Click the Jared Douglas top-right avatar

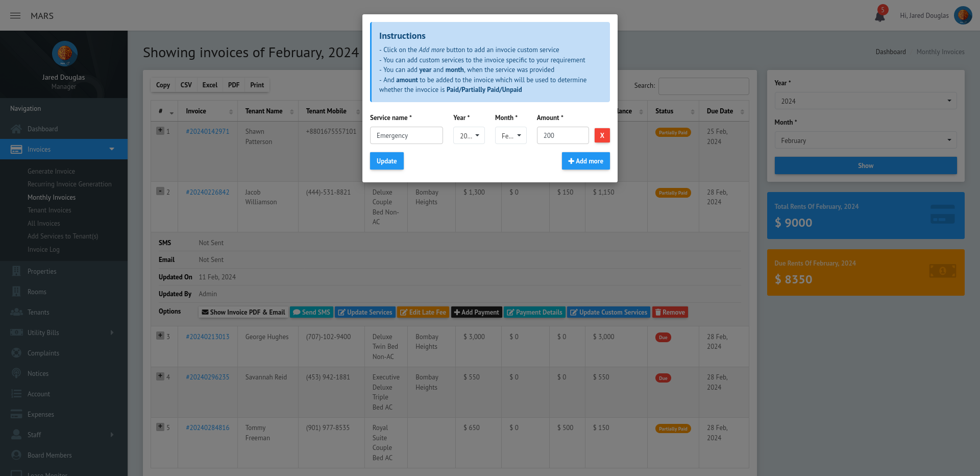point(963,15)
